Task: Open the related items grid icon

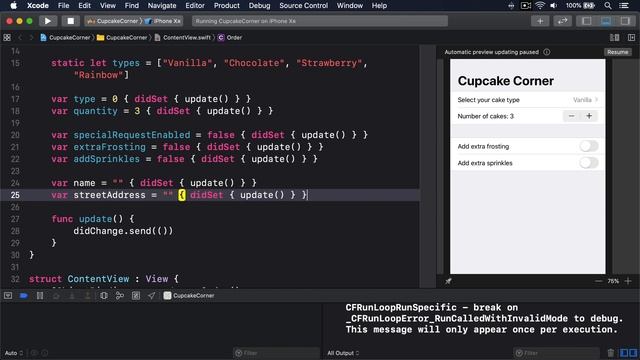Action: (7, 38)
